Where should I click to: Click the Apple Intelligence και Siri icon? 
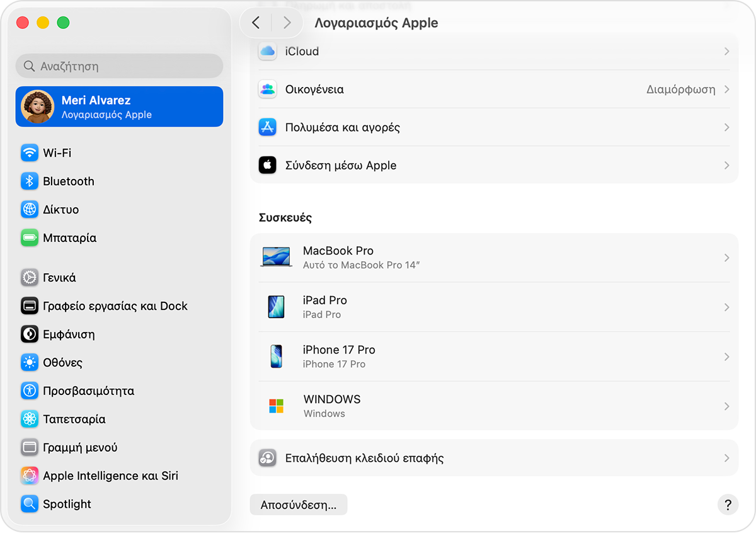(30, 475)
